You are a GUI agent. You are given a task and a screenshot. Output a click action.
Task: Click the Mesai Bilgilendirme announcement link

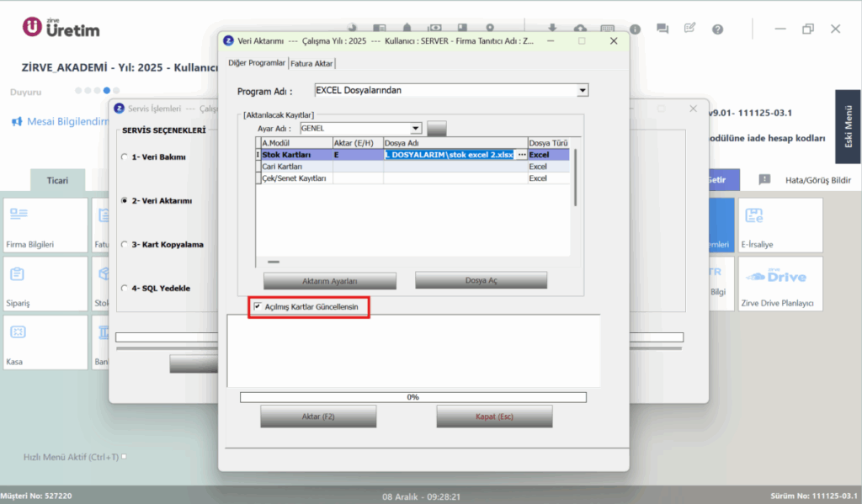tap(67, 121)
